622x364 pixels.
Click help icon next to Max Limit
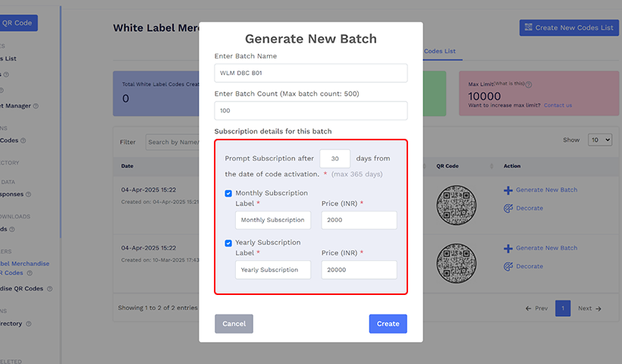(x=529, y=85)
